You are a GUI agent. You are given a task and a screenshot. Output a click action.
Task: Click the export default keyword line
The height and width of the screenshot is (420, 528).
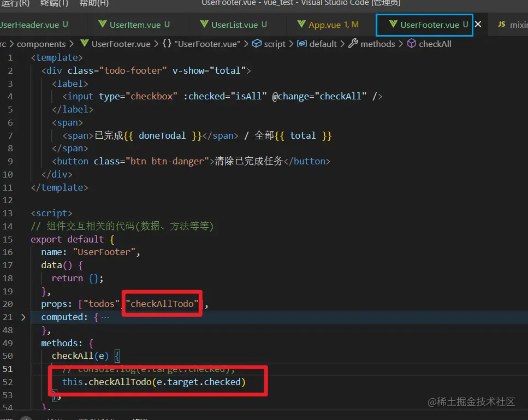[73, 239]
